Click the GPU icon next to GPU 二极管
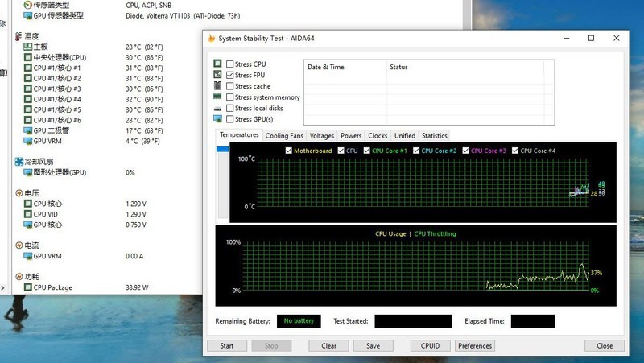Image resolution: width=644 pixels, height=363 pixels. pyautogui.click(x=28, y=130)
